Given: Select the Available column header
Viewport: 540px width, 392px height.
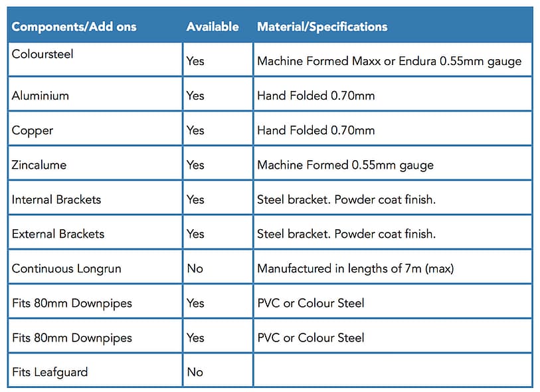Looking at the screenshot, I should tap(212, 27).
